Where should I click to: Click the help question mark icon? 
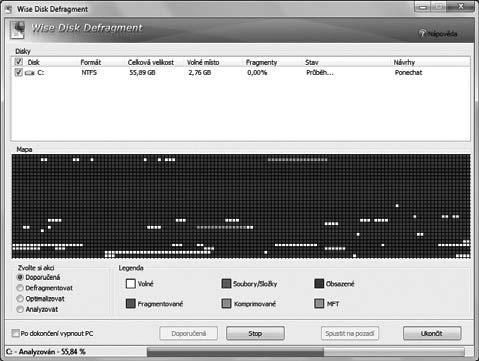(x=423, y=33)
